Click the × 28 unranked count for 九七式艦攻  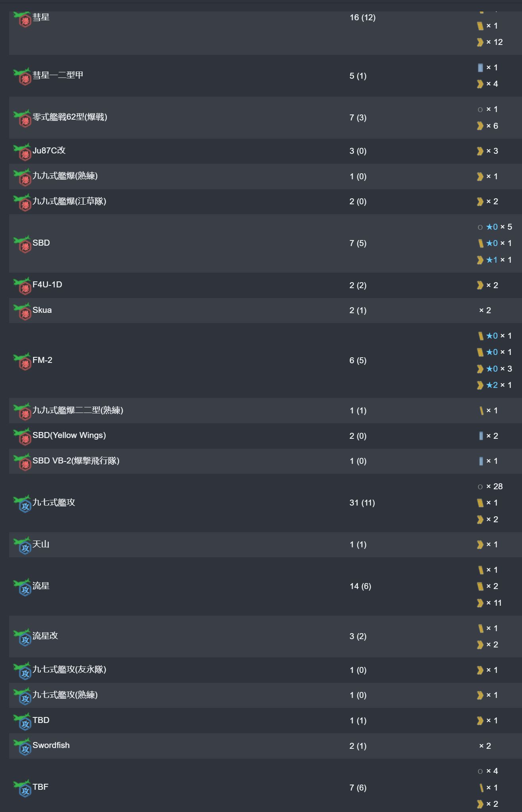tap(494, 486)
